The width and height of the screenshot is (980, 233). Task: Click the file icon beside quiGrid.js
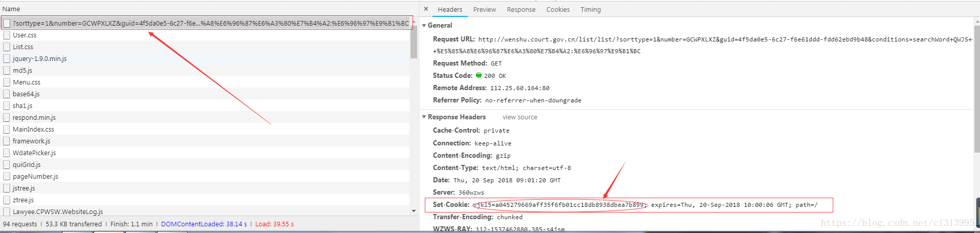coord(7,164)
